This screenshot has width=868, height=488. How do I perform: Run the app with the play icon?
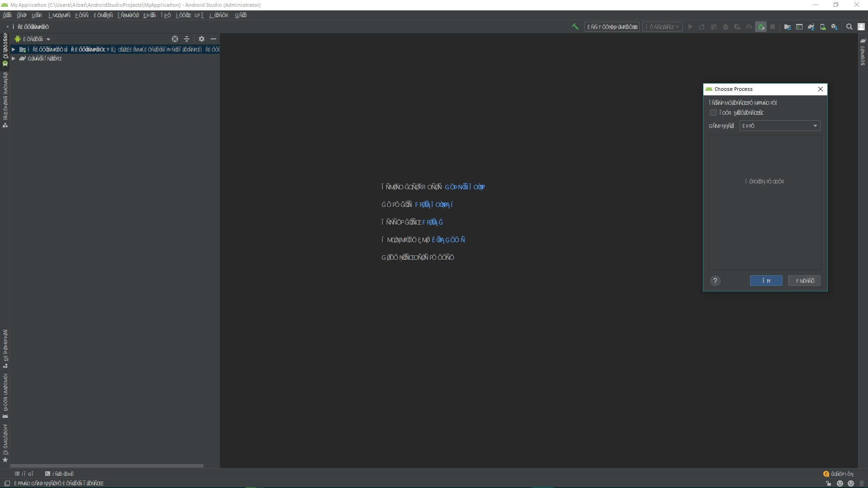click(x=690, y=27)
